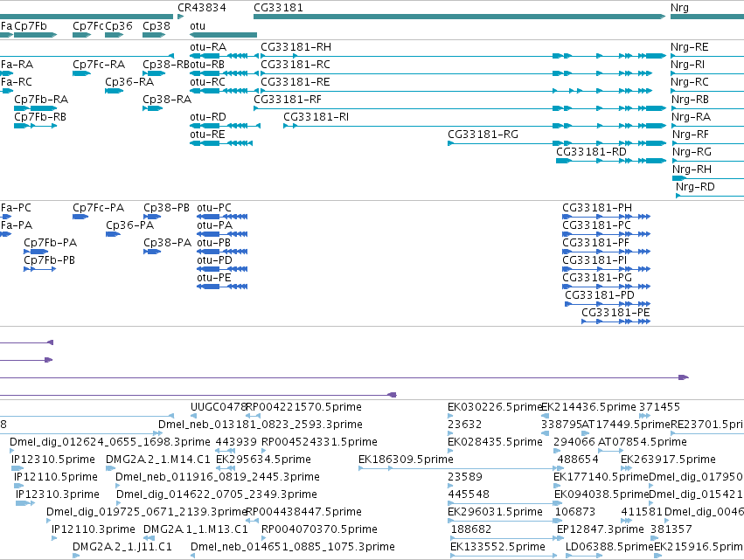Click the Cp38 gene label
This screenshot has height=560, width=744.
click(156, 26)
